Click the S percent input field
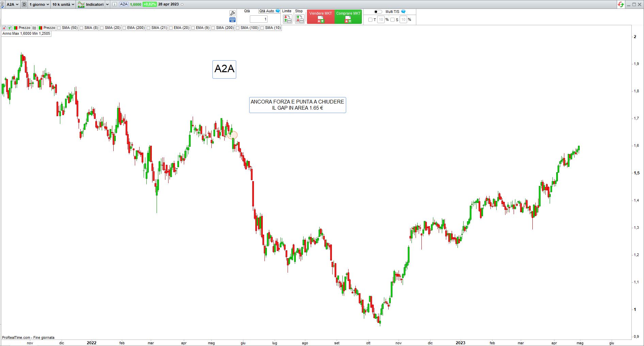Screen dimensions: 644x346 pyautogui.click(x=403, y=20)
